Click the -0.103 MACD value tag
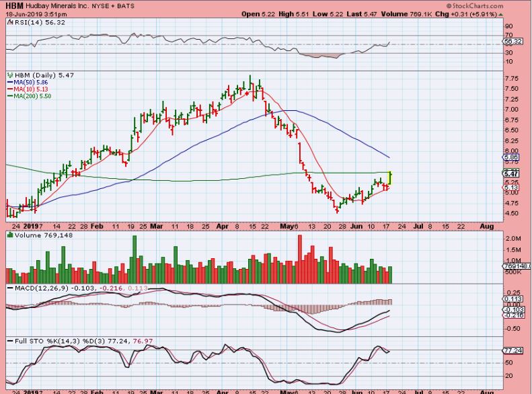This screenshot has width=532, height=394. pyautogui.click(x=513, y=309)
